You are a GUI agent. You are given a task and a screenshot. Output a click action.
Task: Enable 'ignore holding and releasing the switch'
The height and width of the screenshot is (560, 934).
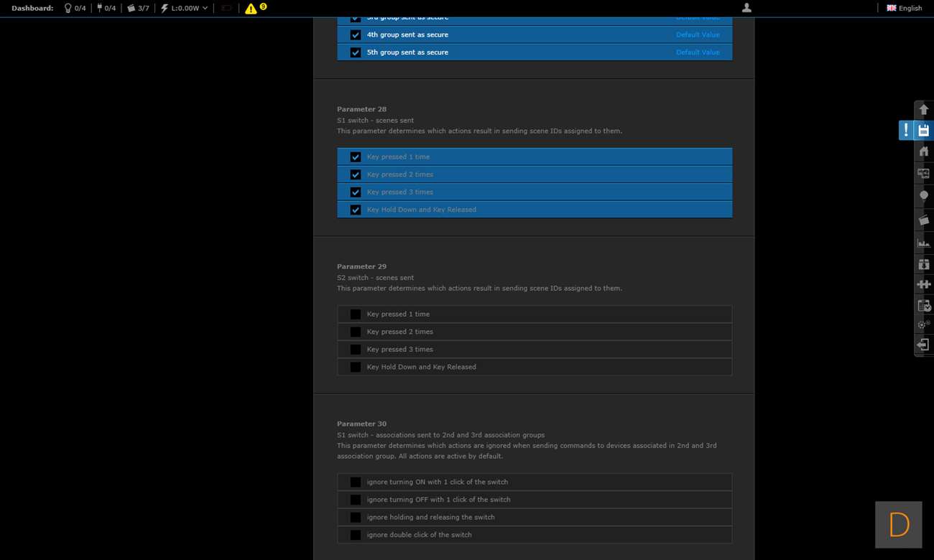(356, 517)
